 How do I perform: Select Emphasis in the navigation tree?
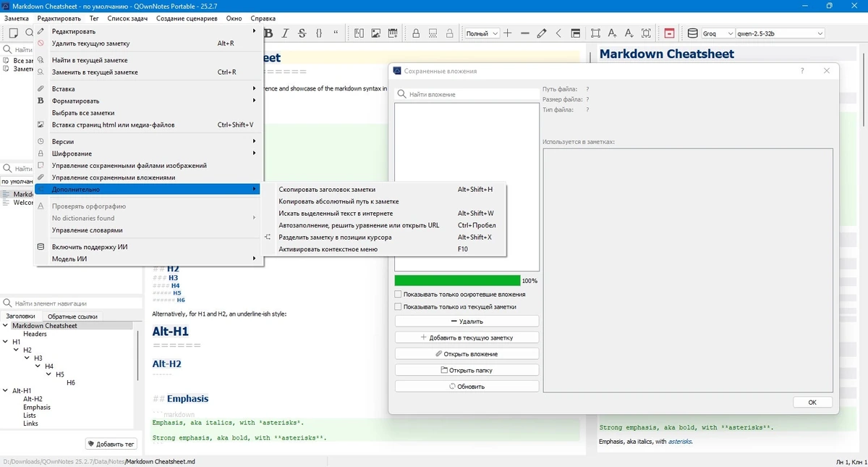37,407
